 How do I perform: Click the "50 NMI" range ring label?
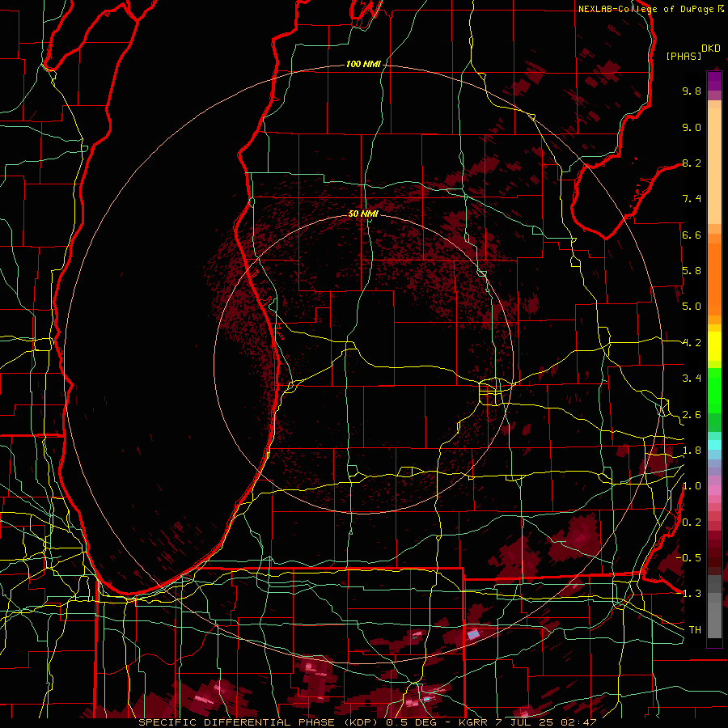point(363,214)
